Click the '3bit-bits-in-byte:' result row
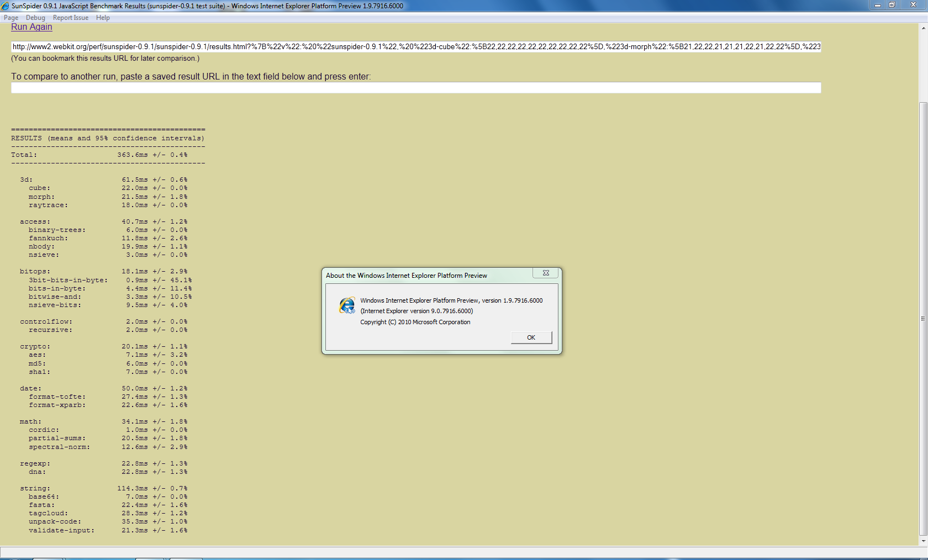This screenshot has height=560, width=928. click(x=110, y=281)
